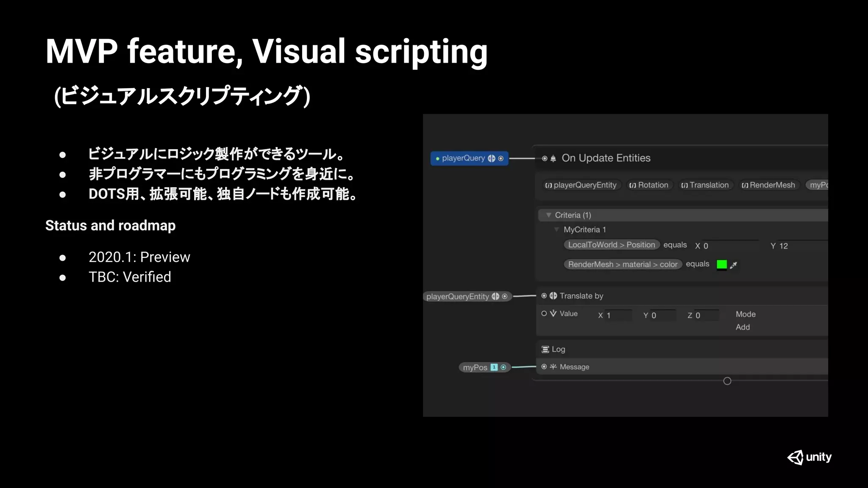
Task: Change the Position equals operator
Action: (675, 245)
